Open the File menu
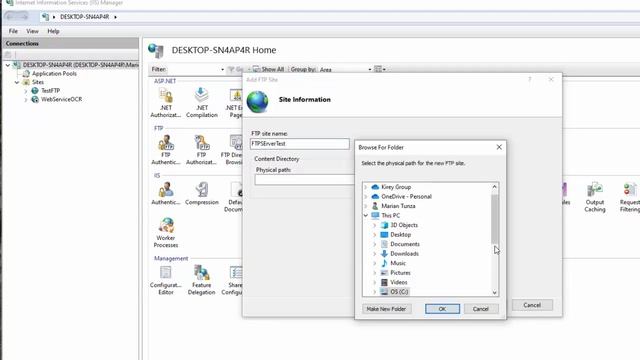Image resolution: width=640 pixels, height=360 pixels. point(13,31)
